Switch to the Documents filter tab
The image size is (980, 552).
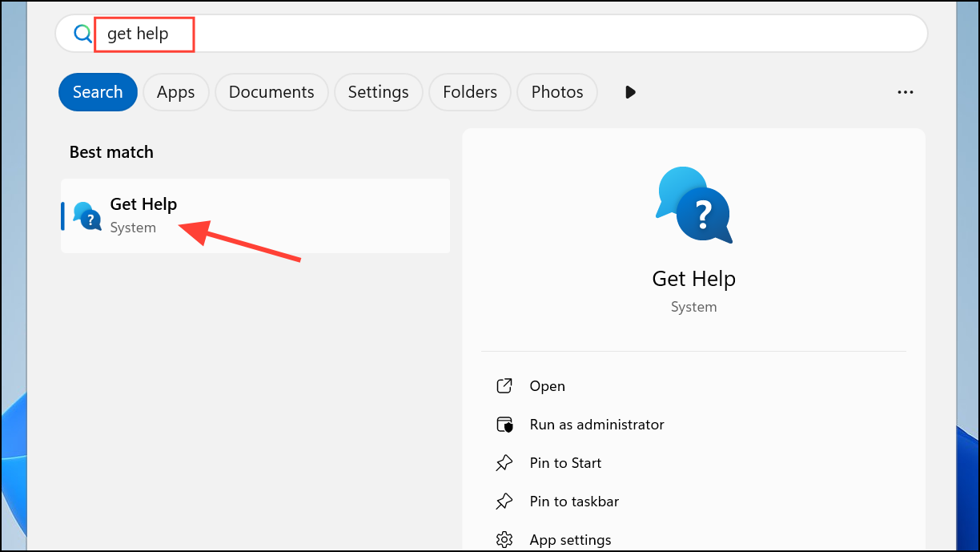tap(271, 92)
